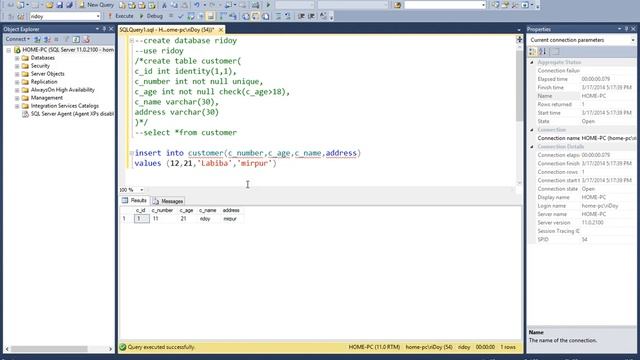Focus the Find combo box in toolbar
Screen dimensions: 640x360
(444, 5)
